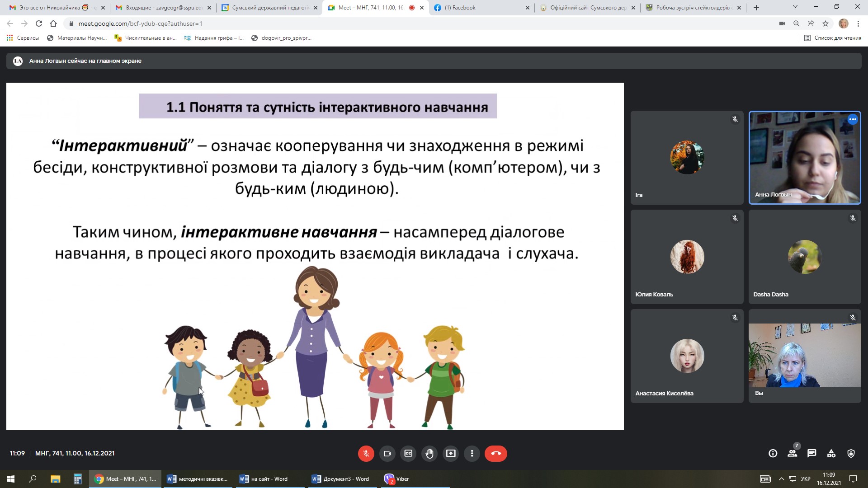Open the chat panel

point(812,453)
